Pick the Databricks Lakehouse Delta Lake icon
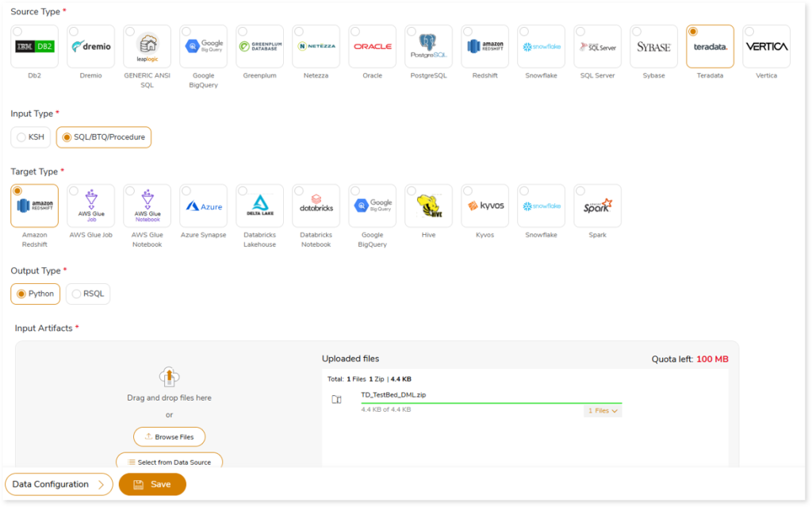 click(259, 206)
